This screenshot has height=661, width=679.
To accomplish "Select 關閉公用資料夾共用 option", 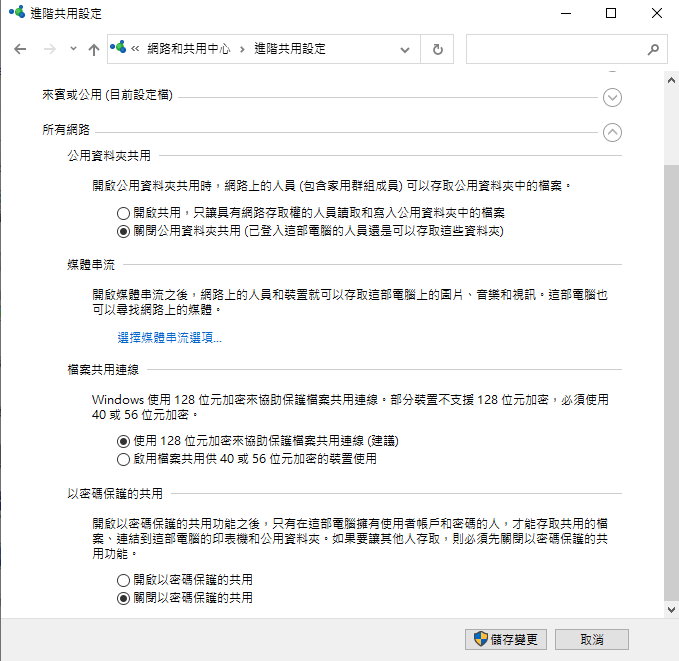I will (x=123, y=231).
